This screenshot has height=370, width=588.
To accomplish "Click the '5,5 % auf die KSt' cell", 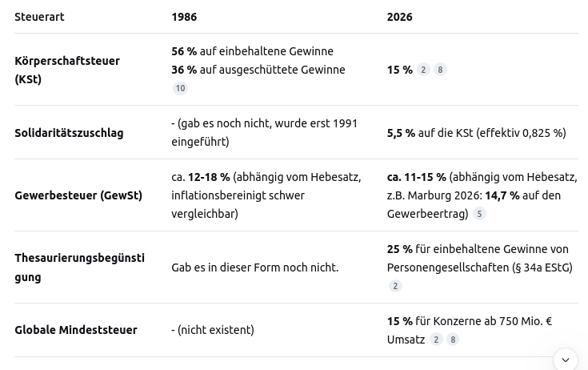I will (476, 133).
